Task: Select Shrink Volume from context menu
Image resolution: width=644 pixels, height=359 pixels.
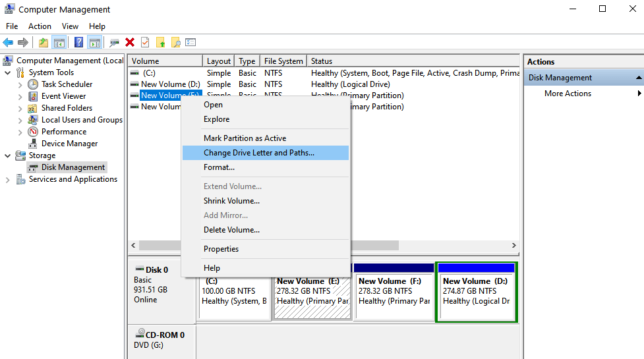Action: 231,201
